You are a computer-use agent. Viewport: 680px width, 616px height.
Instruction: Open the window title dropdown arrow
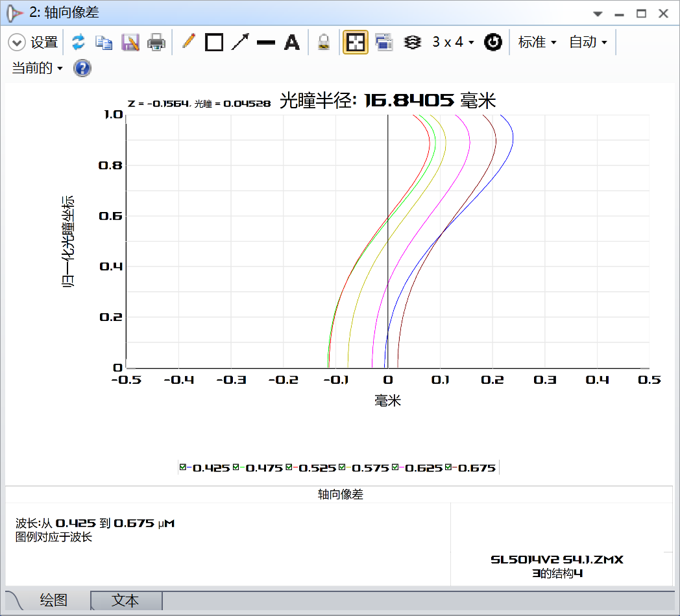(x=598, y=14)
